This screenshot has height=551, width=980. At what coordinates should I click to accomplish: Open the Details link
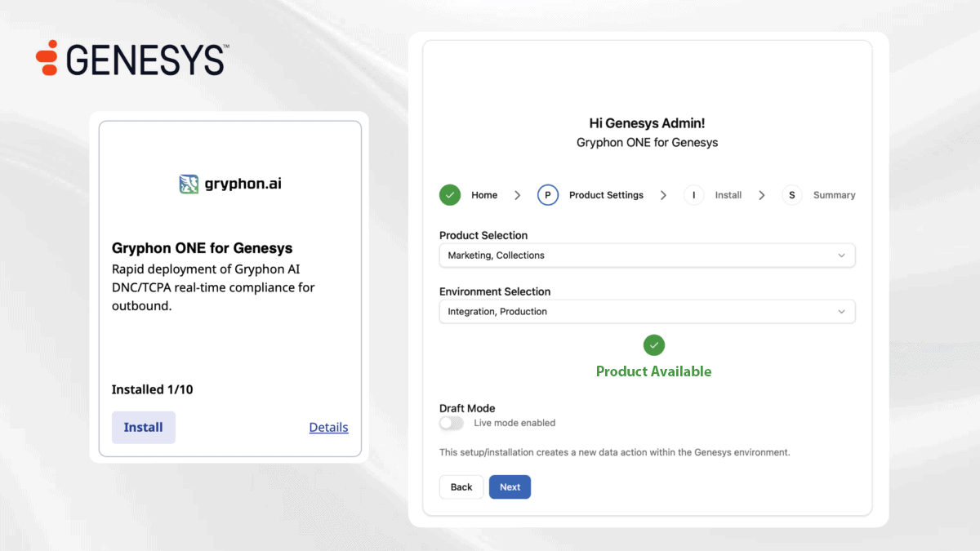[328, 427]
